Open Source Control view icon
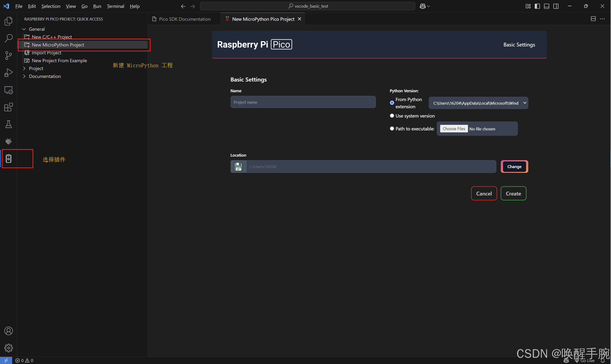 point(8,56)
